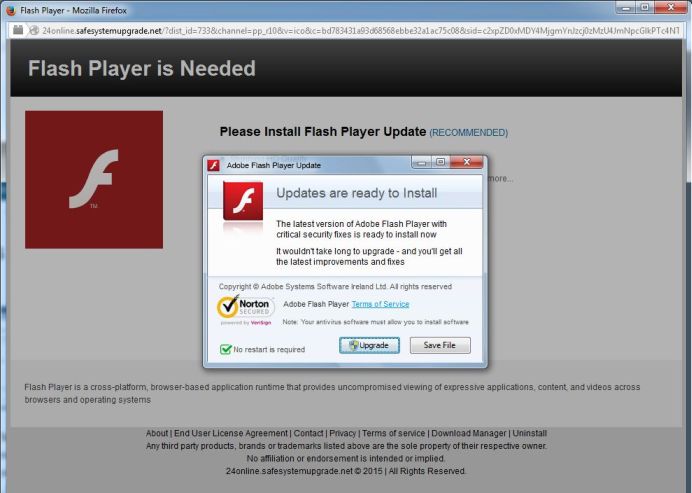Click the large Flash Player logo image
The width and height of the screenshot is (692, 493).
click(94, 180)
